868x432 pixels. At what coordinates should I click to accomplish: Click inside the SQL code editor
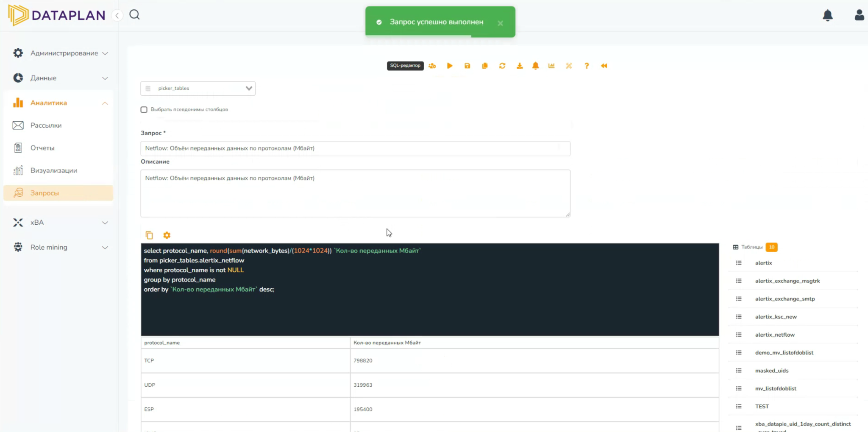(x=430, y=290)
